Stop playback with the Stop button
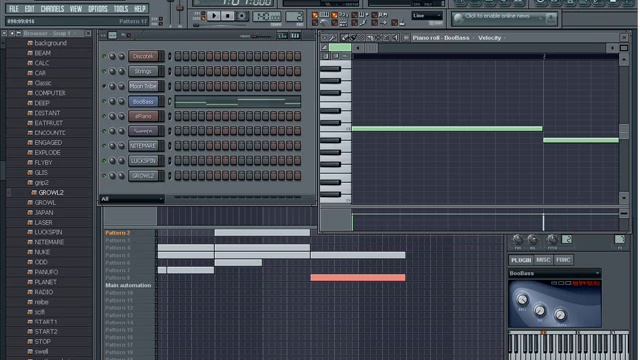The image size is (640, 360). tap(228, 16)
